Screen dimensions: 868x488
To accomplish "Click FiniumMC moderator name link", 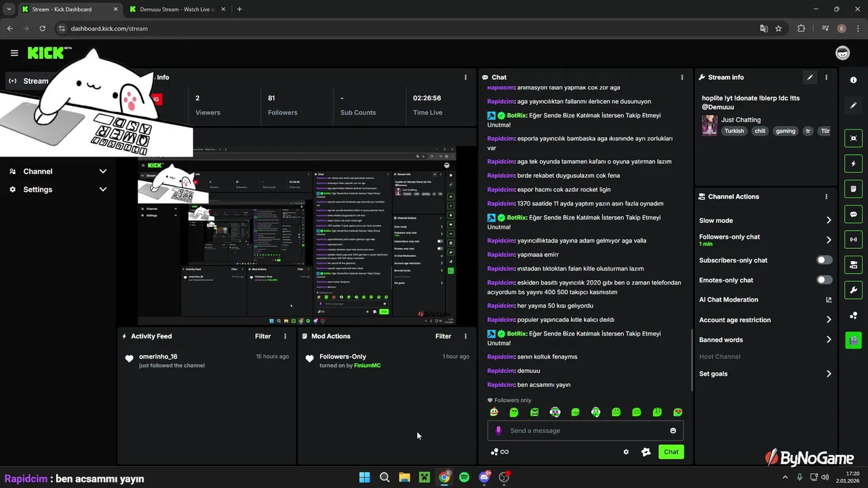I will (x=367, y=365).
